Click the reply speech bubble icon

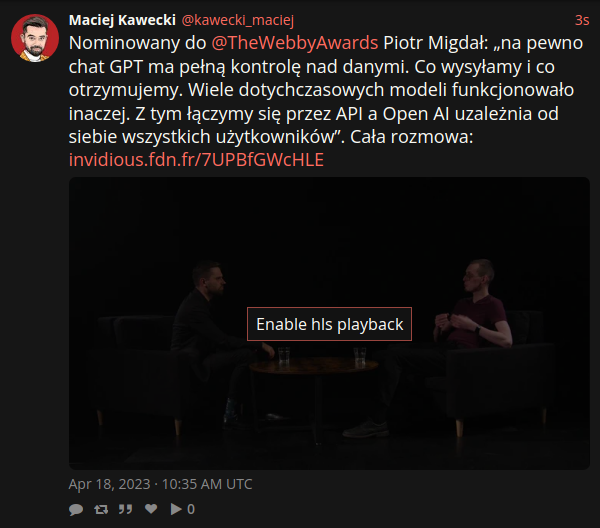click(76, 509)
